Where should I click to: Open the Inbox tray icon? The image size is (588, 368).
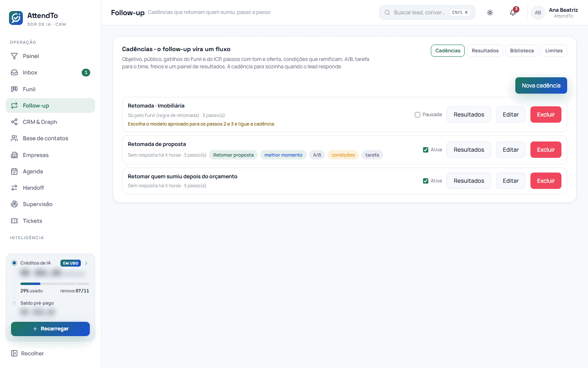tap(14, 72)
